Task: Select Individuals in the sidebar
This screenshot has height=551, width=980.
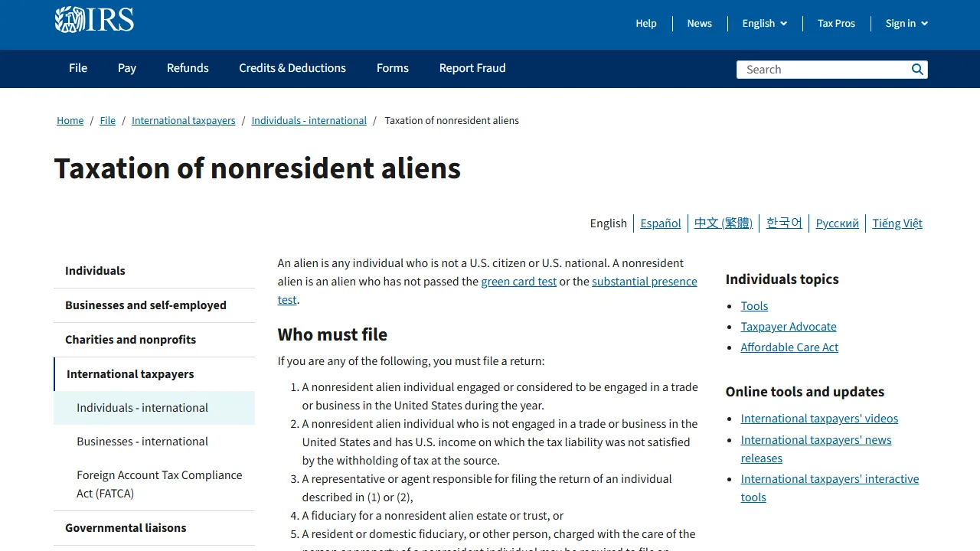Action: pyautogui.click(x=154, y=271)
